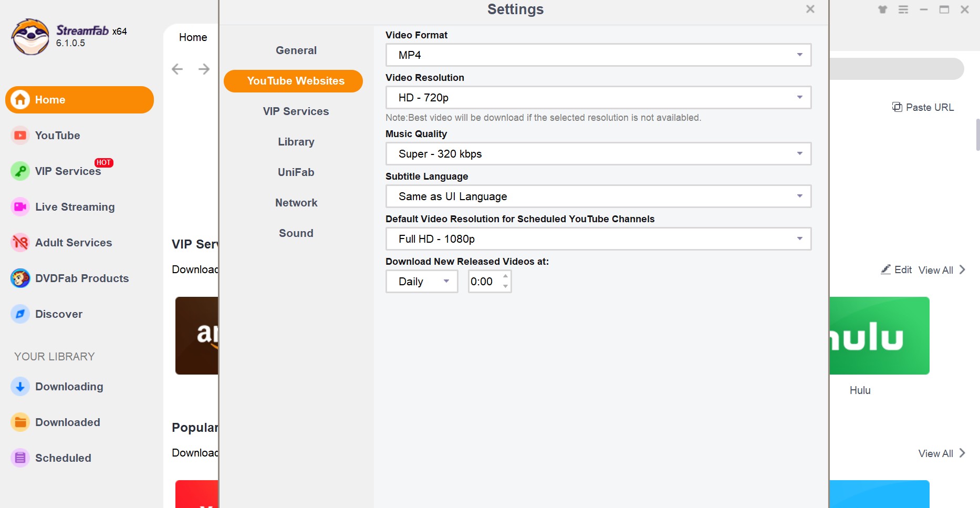The image size is (980, 508).
Task: Click the URL search bar
Action: click(896, 69)
